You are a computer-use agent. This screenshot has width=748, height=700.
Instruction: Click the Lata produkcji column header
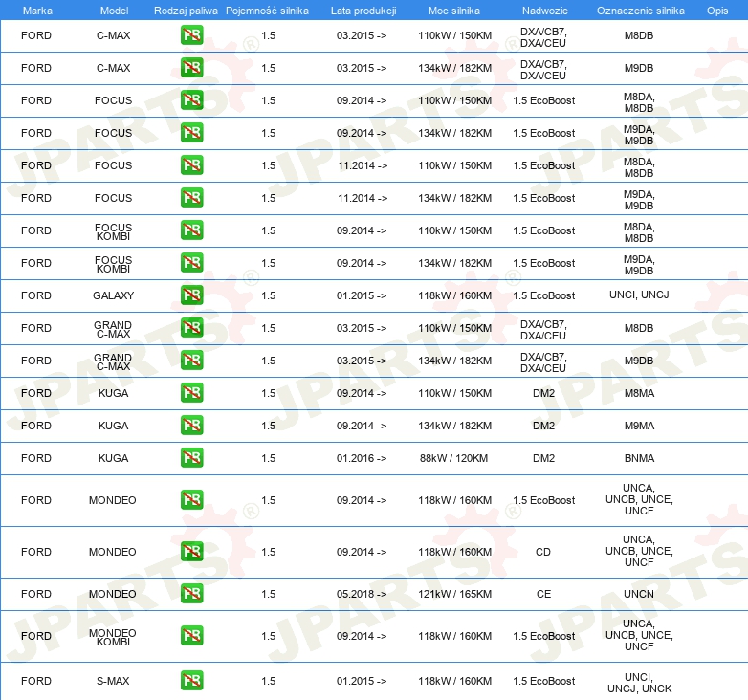(363, 11)
